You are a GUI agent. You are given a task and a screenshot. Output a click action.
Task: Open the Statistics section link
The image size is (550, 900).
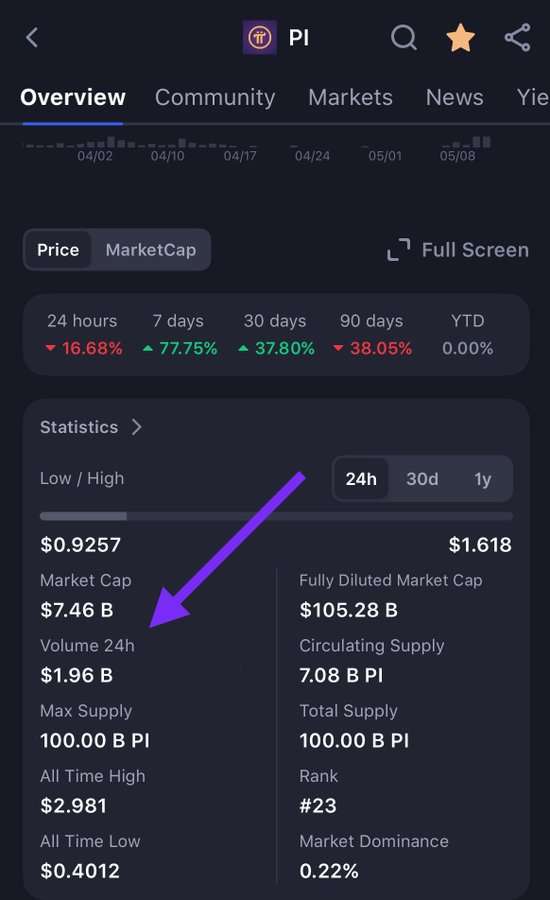tap(79, 427)
